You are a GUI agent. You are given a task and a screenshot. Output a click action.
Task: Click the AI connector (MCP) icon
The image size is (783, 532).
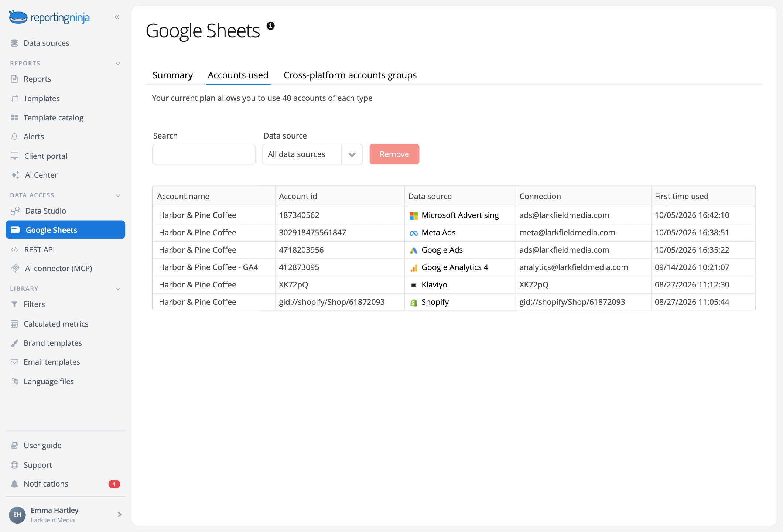[15, 269]
